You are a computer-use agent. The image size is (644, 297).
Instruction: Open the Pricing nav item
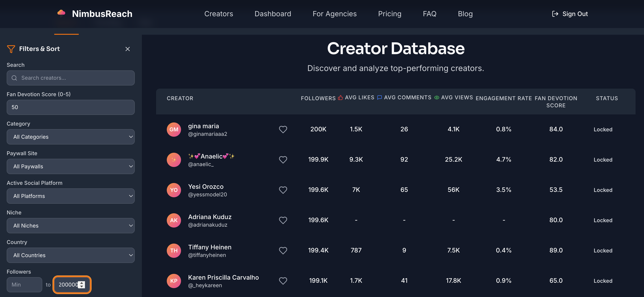click(x=390, y=14)
